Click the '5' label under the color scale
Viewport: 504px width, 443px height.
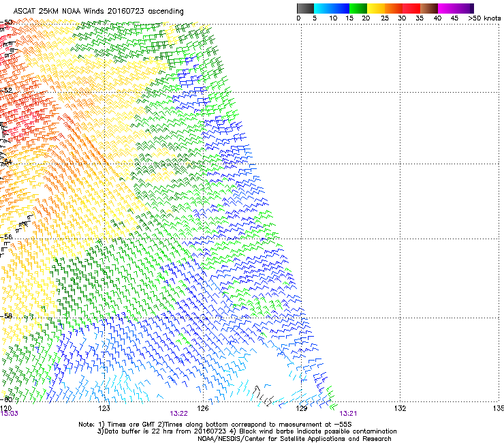315,18
